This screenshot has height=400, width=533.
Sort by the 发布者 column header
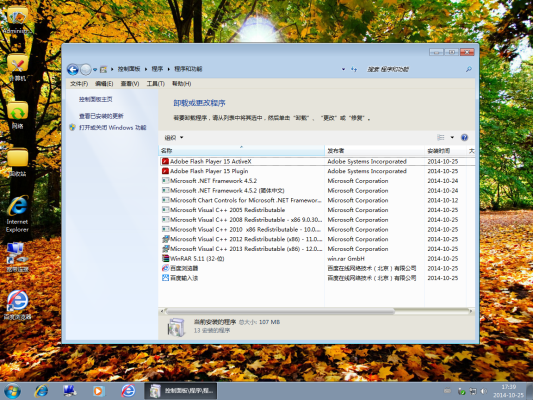375,151
